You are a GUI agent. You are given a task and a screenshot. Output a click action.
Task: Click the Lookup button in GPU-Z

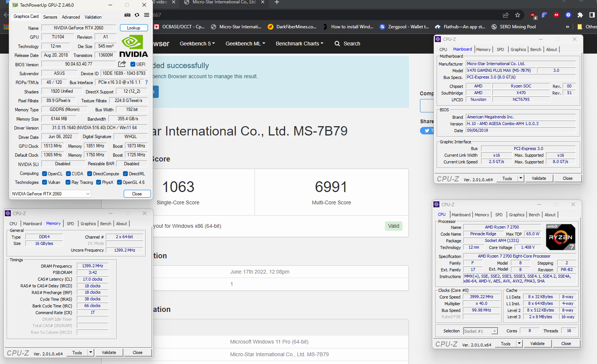(x=134, y=28)
